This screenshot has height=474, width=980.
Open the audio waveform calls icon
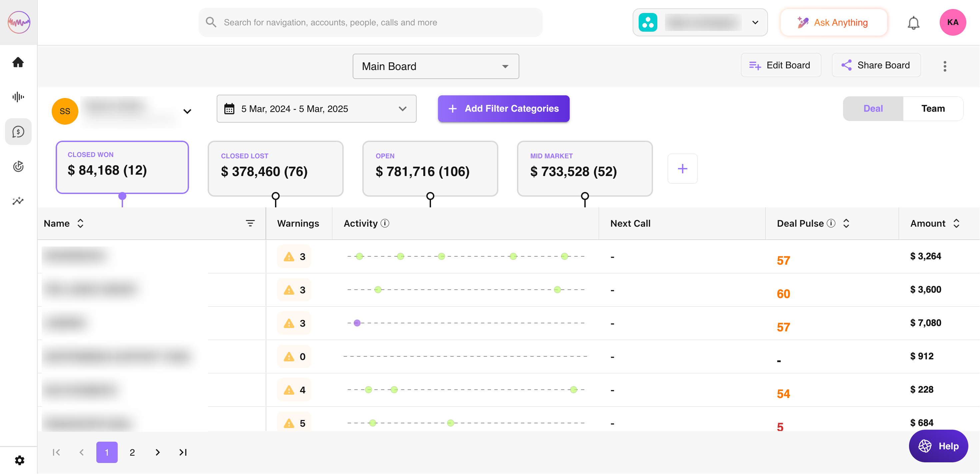pos(18,97)
